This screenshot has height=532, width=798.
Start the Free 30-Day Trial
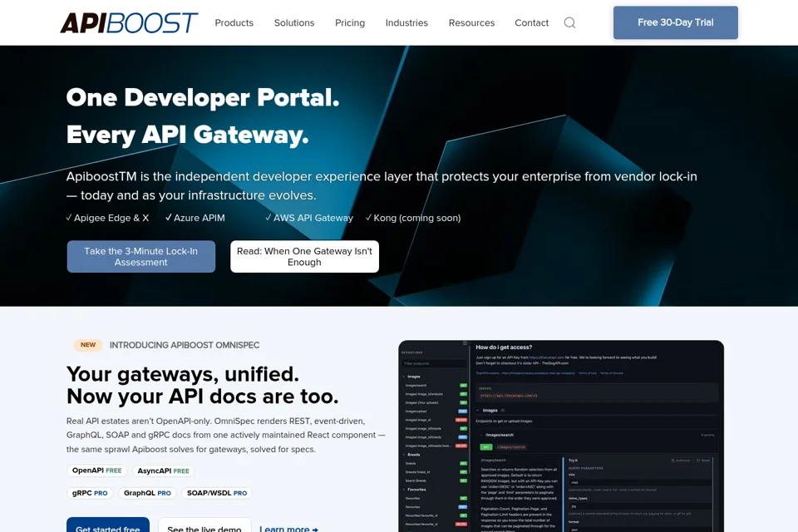click(x=675, y=22)
